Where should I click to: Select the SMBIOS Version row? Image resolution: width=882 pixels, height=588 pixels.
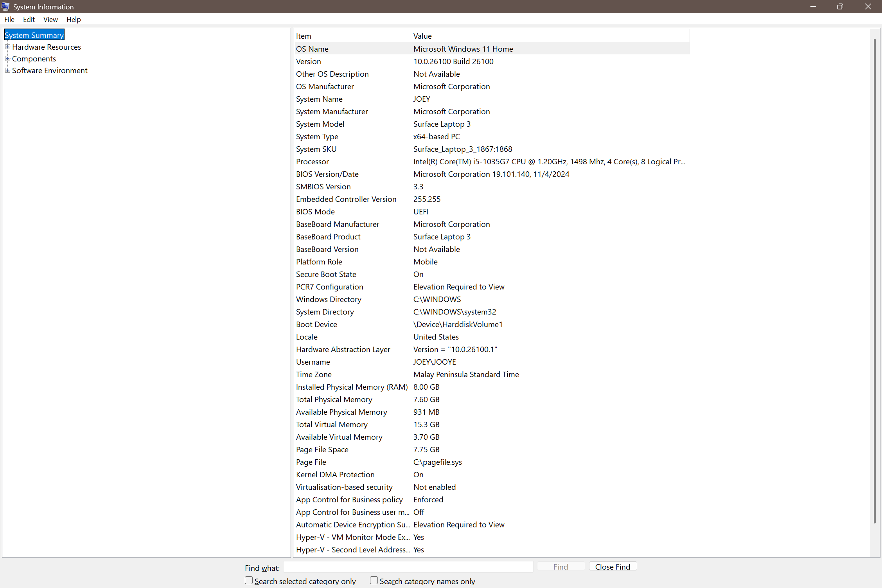492,187
